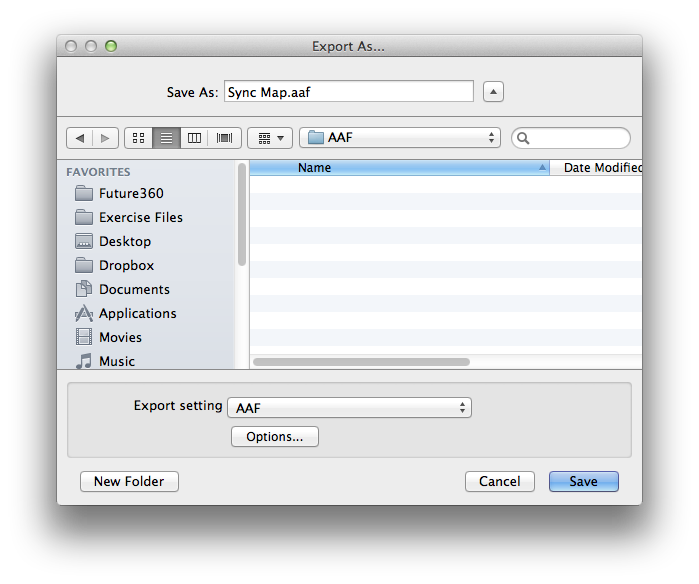The width and height of the screenshot is (699, 584).
Task: Click the Dropbox folder icon
Action: 84,266
